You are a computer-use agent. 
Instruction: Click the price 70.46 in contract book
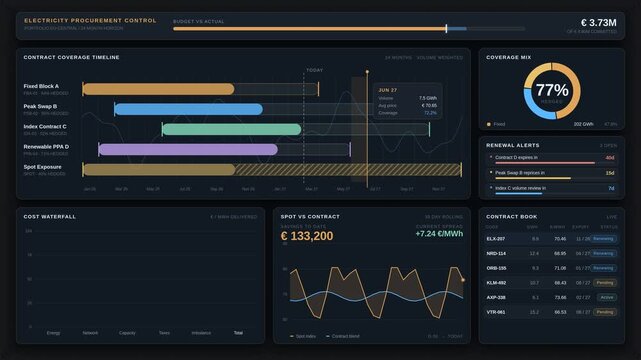coord(560,239)
